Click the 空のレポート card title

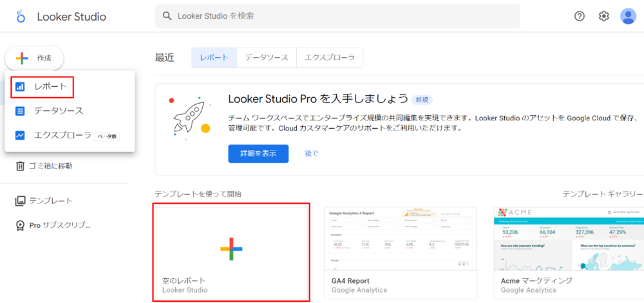tap(184, 281)
